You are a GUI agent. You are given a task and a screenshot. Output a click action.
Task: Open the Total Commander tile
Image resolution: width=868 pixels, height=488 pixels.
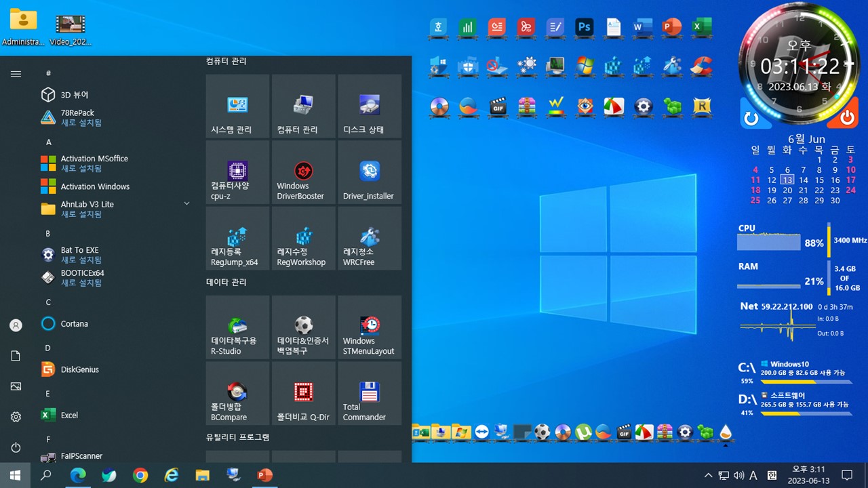[370, 393]
